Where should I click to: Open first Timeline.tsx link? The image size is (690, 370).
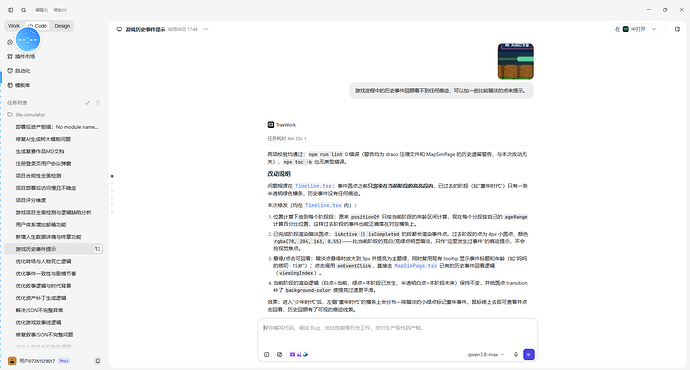[313, 186]
